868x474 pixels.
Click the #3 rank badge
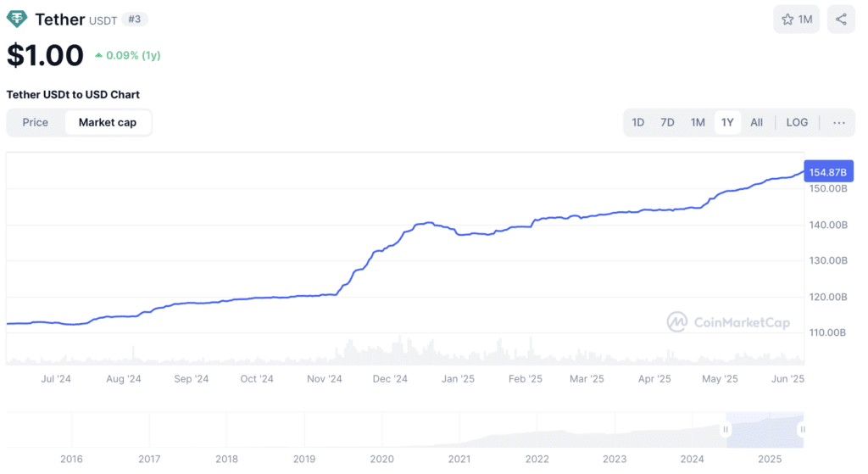click(x=135, y=20)
